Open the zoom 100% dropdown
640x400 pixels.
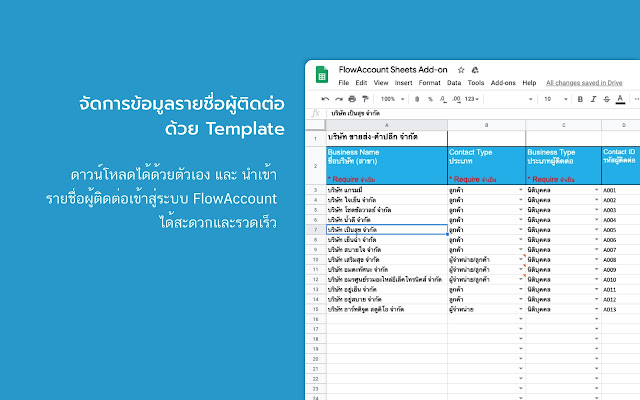[x=392, y=99]
